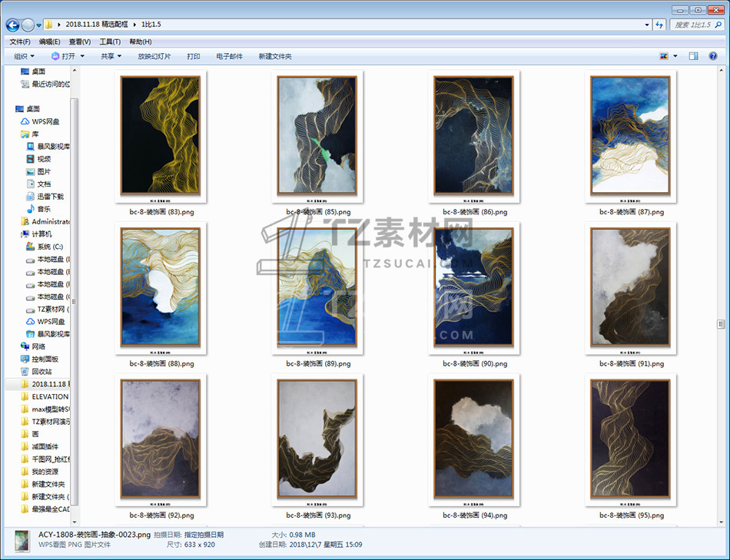The image size is (730, 560).
Task: Click the search magnifier icon
Action: tap(718, 25)
